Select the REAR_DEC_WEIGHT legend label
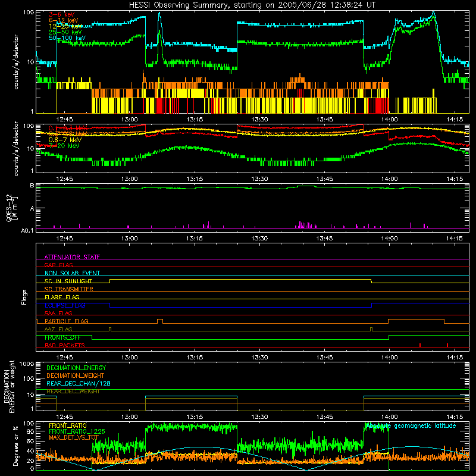The height and width of the screenshot is (476, 476). 73,392
